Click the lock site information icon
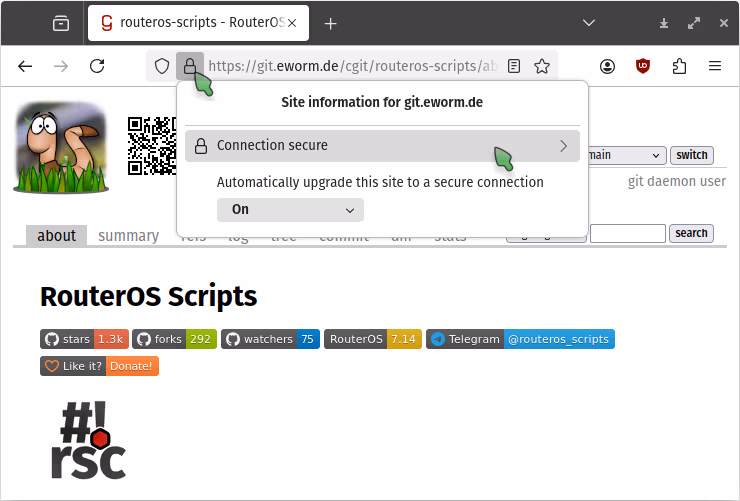The width and height of the screenshot is (740, 501). 189,66
